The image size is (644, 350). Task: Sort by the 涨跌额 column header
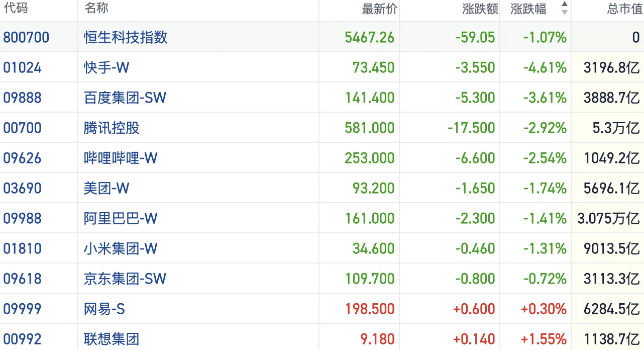point(479,9)
